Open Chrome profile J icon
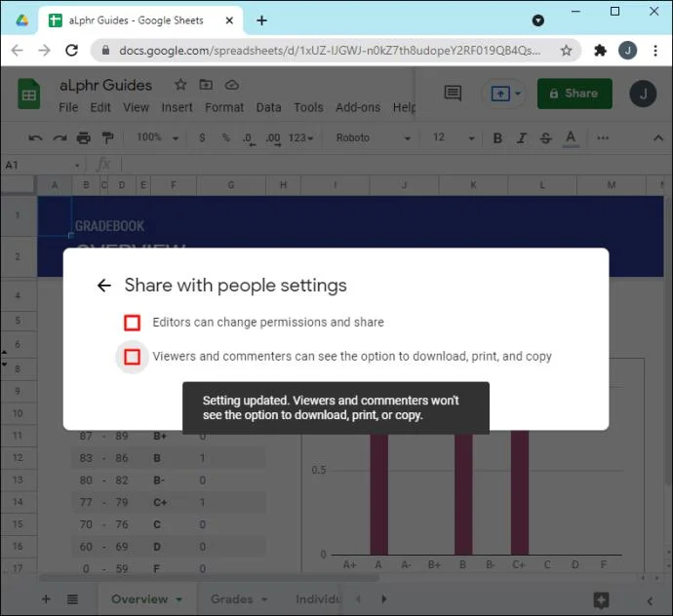Image resolution: width=673 pixels, height=616 pixels. pyautogui.click(x=627, y=50)
